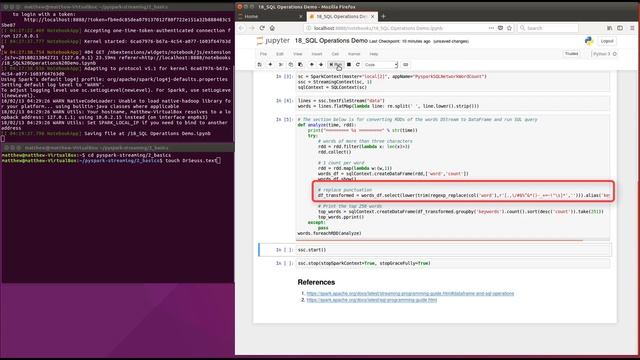The image size is (640, 360).
Task: Click the Python 3 kernel indicator
Action: pos(604,53)
